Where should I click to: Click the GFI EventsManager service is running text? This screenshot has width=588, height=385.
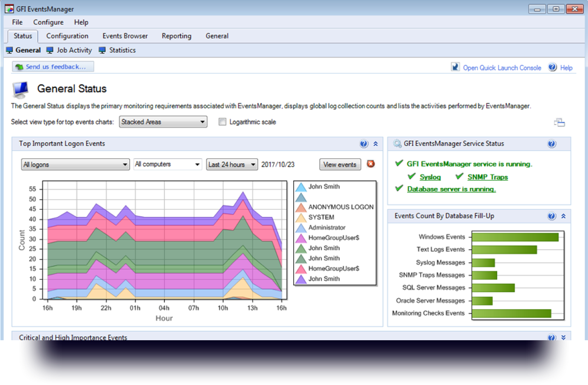click(x=470, y=164)
